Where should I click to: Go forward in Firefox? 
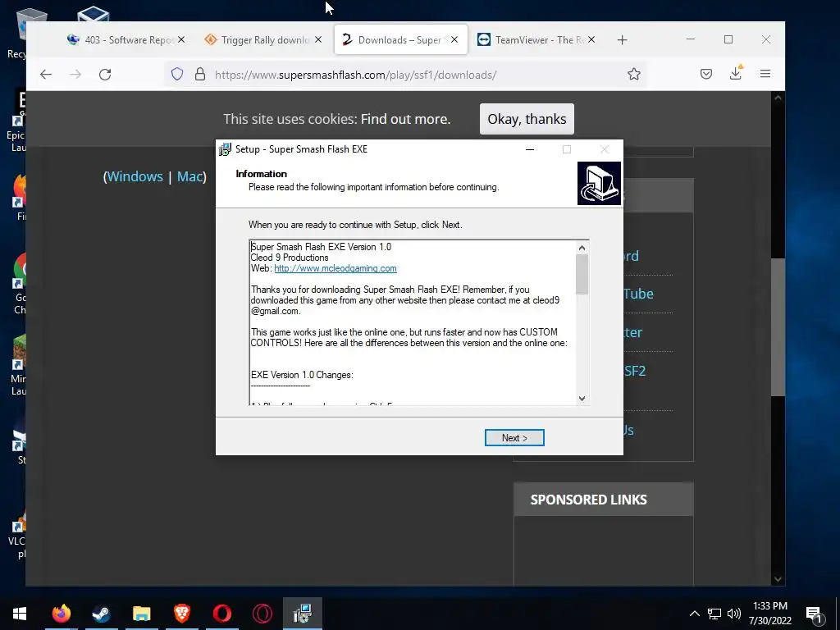coord(75,75)
